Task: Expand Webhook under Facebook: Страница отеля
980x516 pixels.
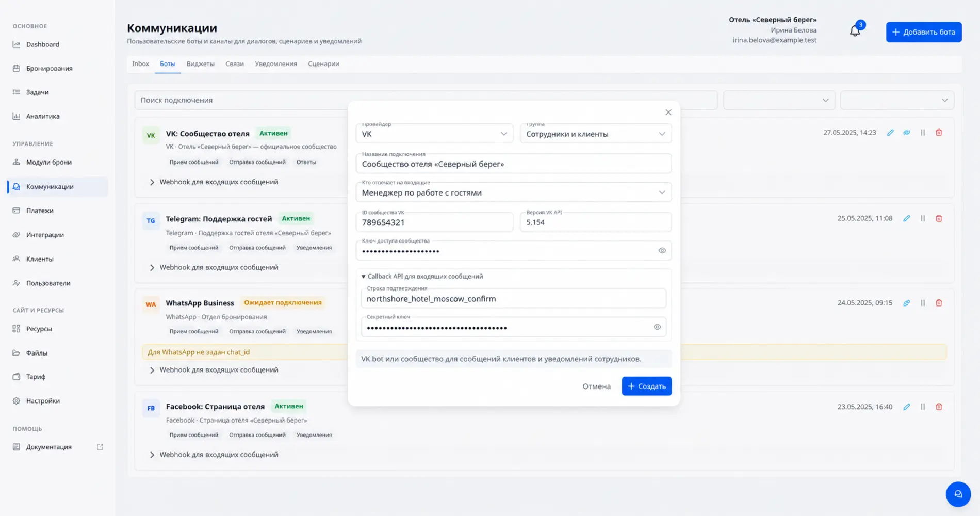Action: click(214, 455)
